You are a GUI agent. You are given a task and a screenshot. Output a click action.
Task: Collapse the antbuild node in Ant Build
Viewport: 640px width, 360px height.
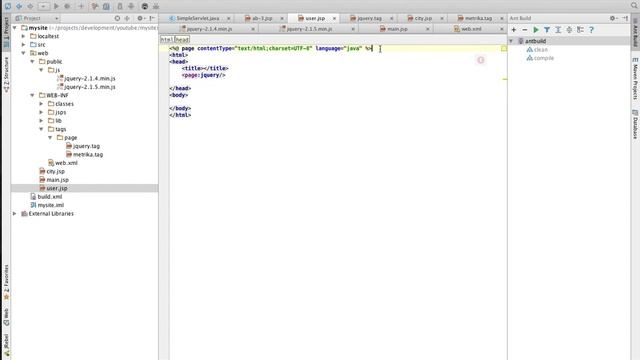coord(511,41)
